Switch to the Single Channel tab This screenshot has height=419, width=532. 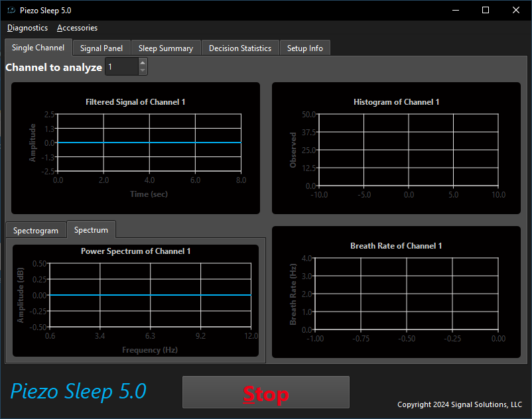click(x=38, y=48)
